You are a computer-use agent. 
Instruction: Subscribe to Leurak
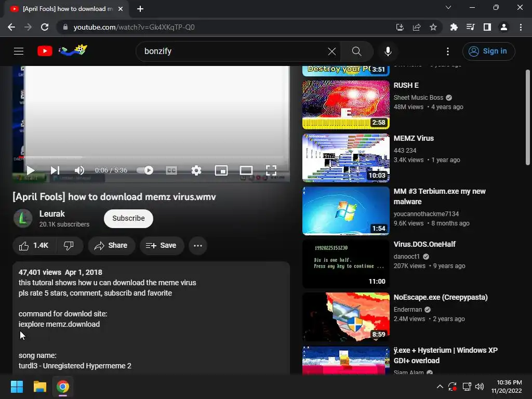pos(129,219)
